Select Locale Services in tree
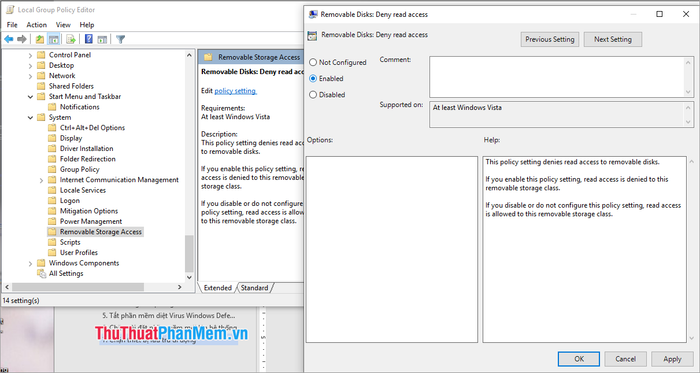Image resolution: width=700 pixels, height=373 pixels. [x=83, y=190]
